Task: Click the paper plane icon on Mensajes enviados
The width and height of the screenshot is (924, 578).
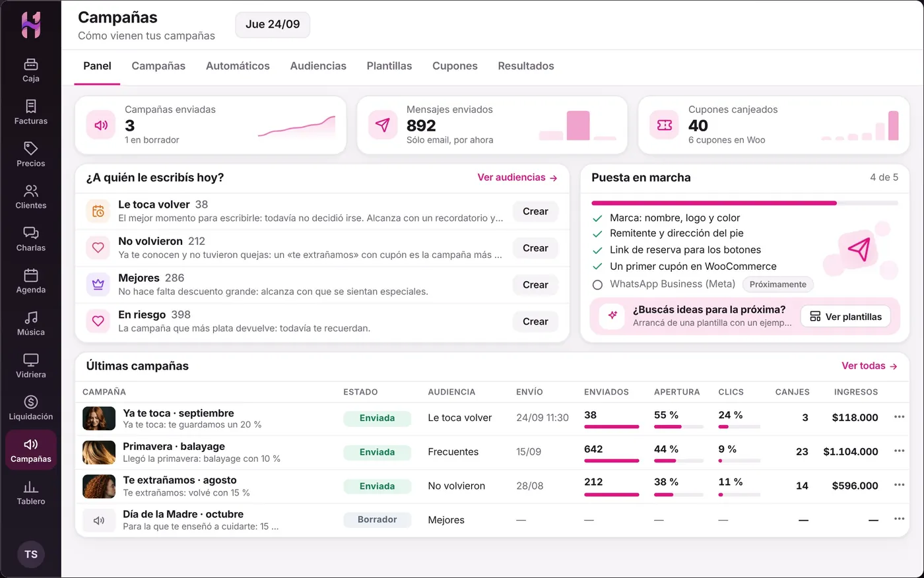Action: (383, 125)
